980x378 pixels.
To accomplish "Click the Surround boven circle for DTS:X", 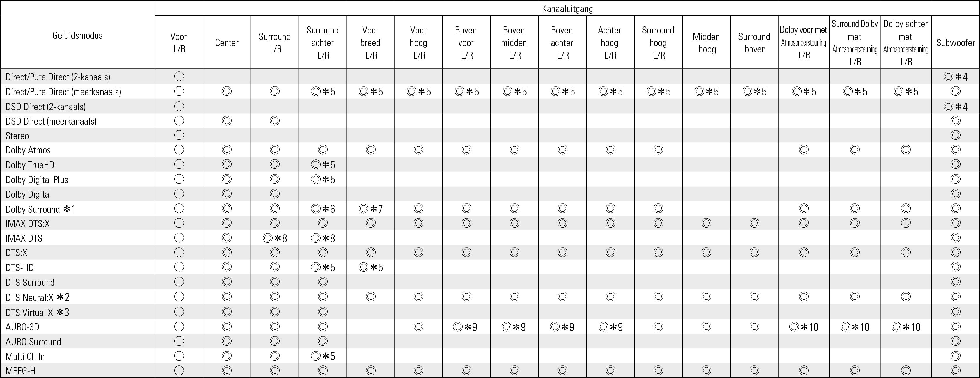I will click(x=754, y=253).
